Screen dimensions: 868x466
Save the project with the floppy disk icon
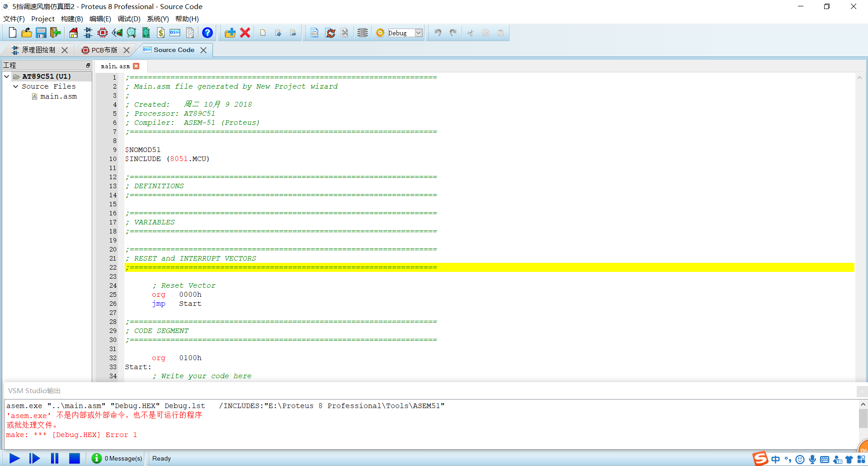41,33
